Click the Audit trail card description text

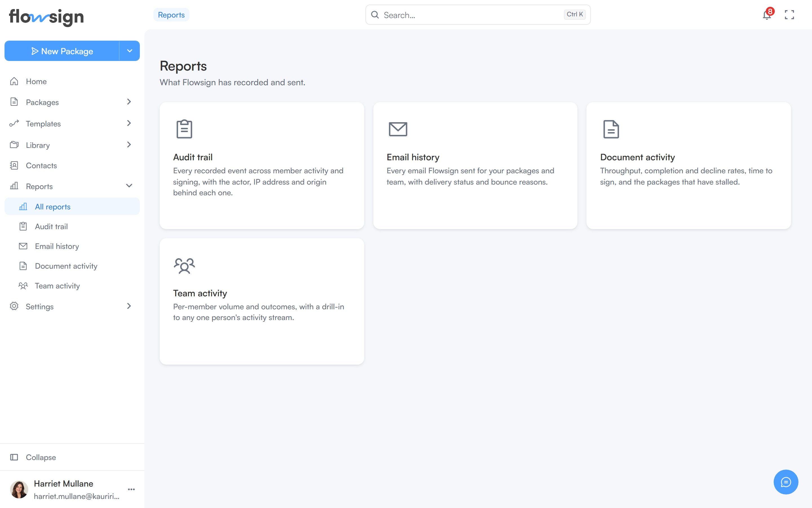(x=258, y=181)
